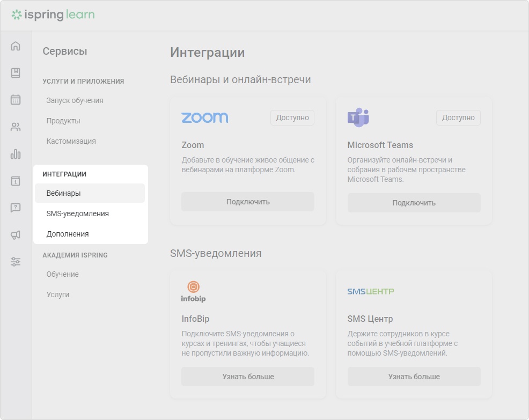Open the bar chart reports icon
Screen dimensions: 529x420
point(16,154)
